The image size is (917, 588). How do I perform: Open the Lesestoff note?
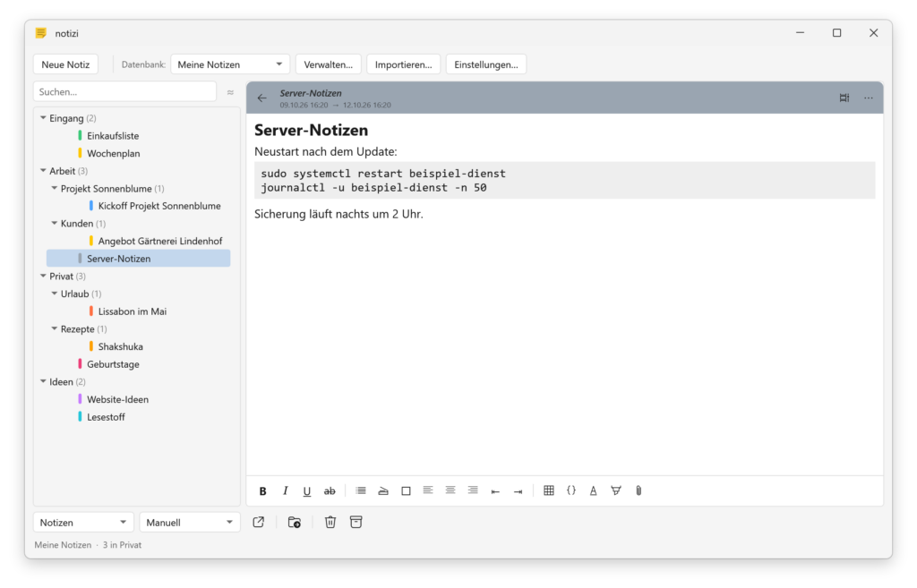pyautogui.click(x=106, y=417)
